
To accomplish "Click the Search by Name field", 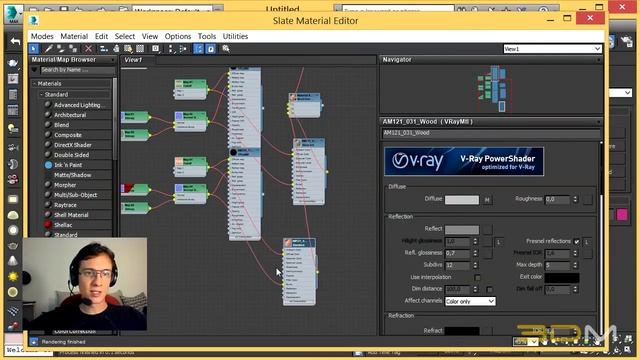I will pyautogui.click(x=77, y=70).
